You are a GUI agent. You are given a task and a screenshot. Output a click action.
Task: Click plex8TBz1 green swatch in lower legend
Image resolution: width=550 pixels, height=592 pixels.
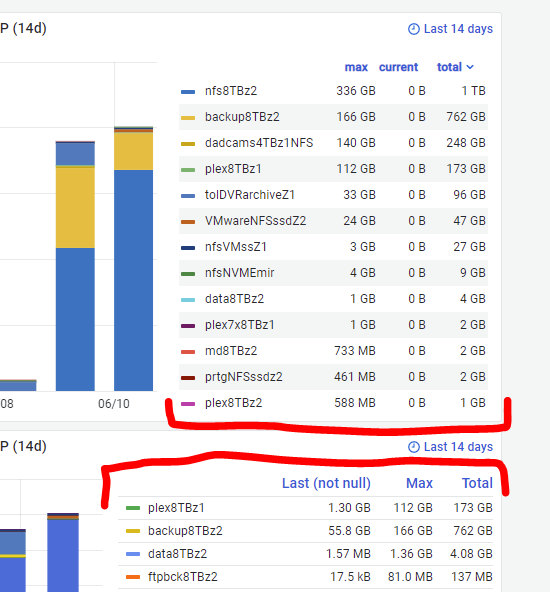click(133, 508)
